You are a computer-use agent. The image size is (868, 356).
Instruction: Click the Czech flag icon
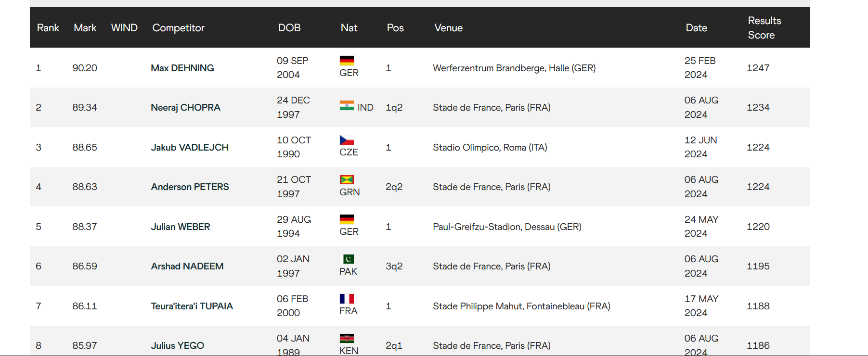[347, 140]
